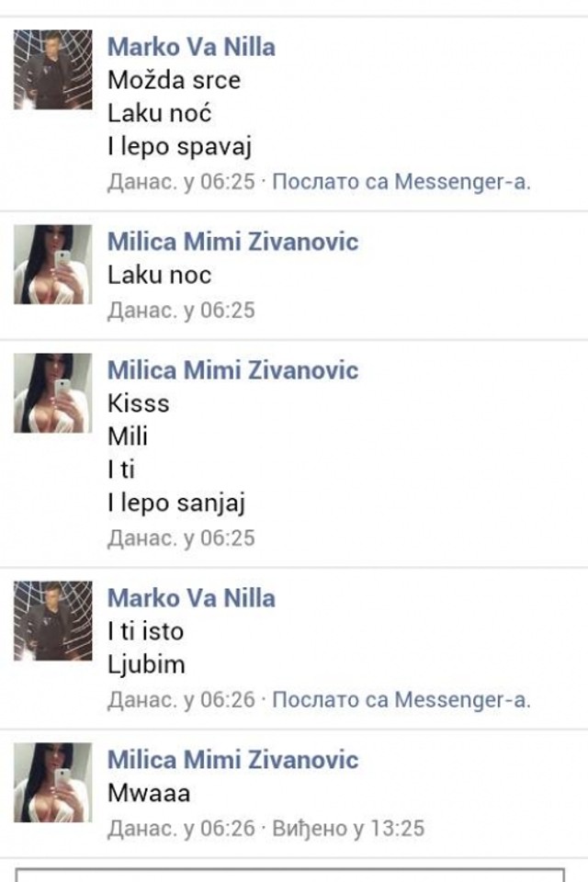The width and height of the screenshot is (588, 882).
Task: Tap the "Ljubim" message line
Action: [147, 664]
